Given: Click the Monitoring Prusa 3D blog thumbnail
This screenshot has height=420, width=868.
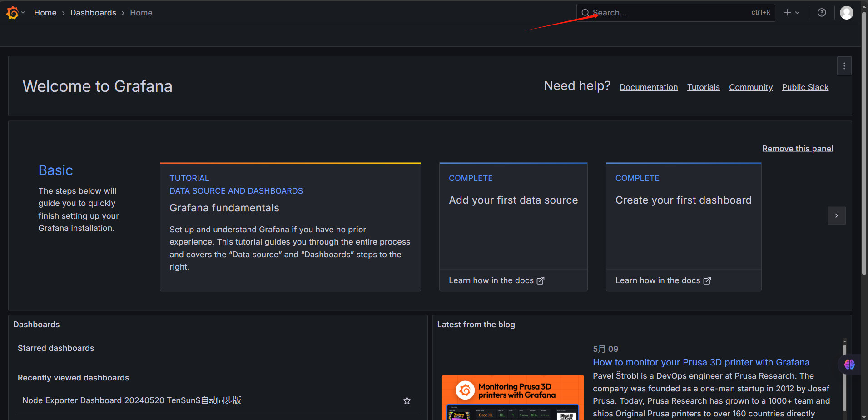Looking at the screenshot, I should [x=513, y=398].
